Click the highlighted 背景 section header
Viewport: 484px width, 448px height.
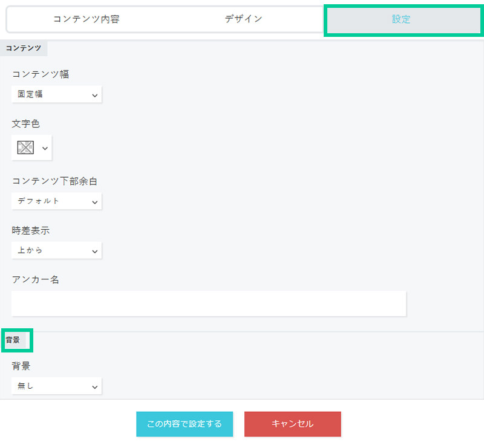click(x=13, y=340)
